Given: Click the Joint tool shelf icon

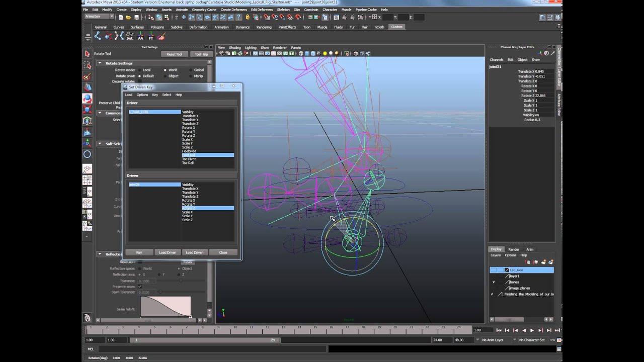Looking at the screenshot, I should tap(98, 36).
